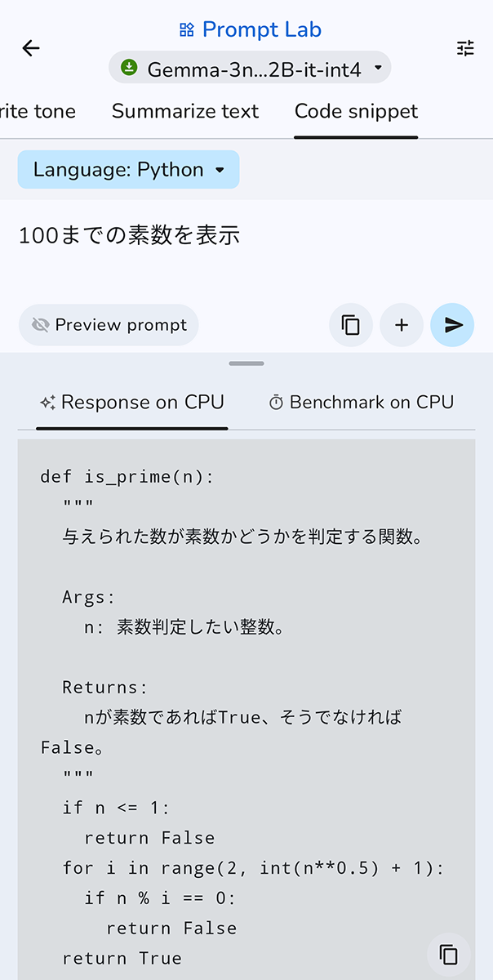The width and height of the screenshot is (493, 980).
Task: Show the Response on CPU tab
Action: [132, 403]
